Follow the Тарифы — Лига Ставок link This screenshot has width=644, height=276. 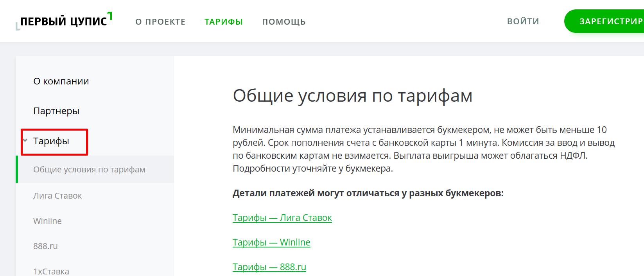point(282,218)
